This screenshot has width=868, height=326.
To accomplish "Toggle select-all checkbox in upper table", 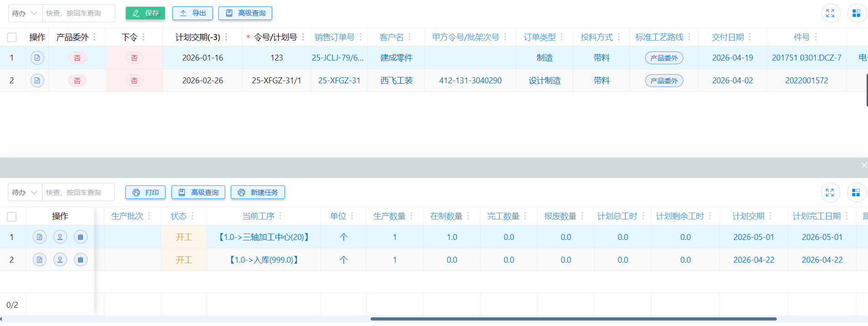I will (12, 37).
